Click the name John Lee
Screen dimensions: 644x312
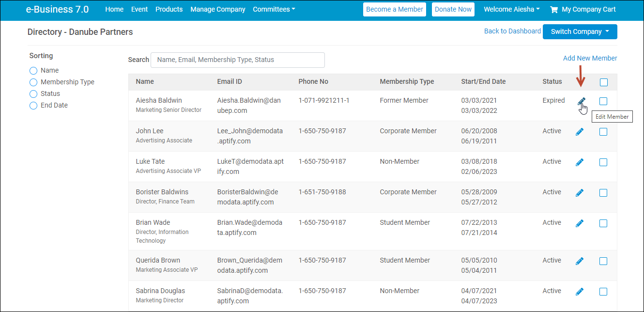[150, 131]
